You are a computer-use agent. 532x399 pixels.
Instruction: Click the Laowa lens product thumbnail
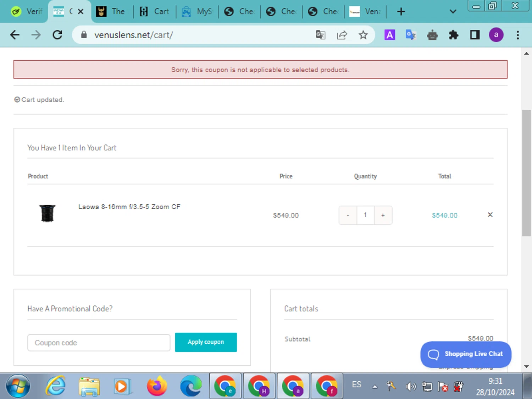(x=47, y=213)
